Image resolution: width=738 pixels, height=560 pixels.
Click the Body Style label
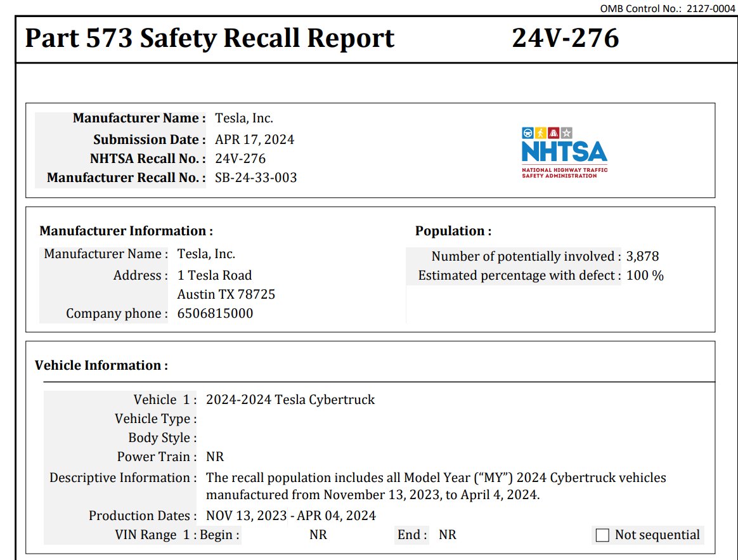tap(162, 438)
